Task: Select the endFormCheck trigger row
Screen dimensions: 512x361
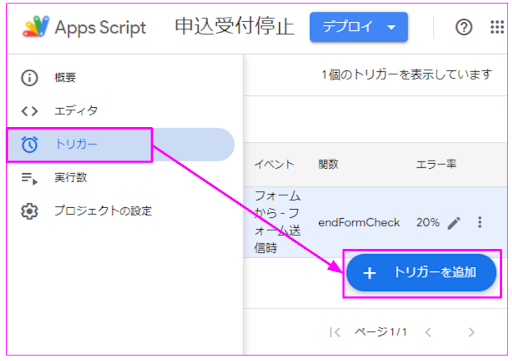Action: pyautogui.click(x=375, y=222)
